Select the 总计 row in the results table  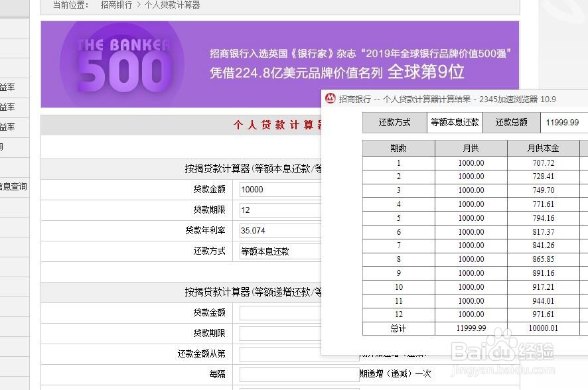(398, 328)
